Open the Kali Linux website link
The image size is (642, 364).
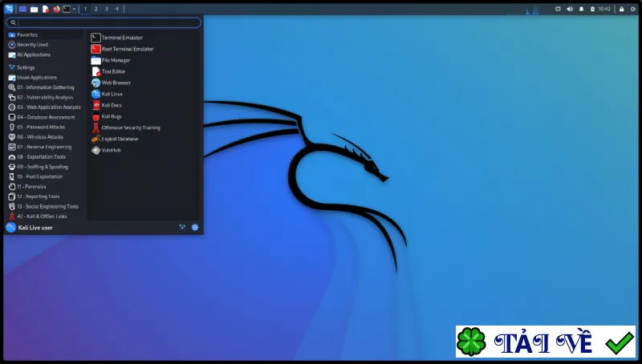click(144, 94)
